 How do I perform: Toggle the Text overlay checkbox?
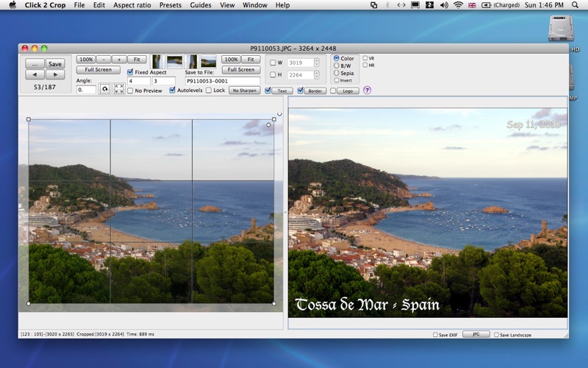pyautogui.click(x=268, y=90)
